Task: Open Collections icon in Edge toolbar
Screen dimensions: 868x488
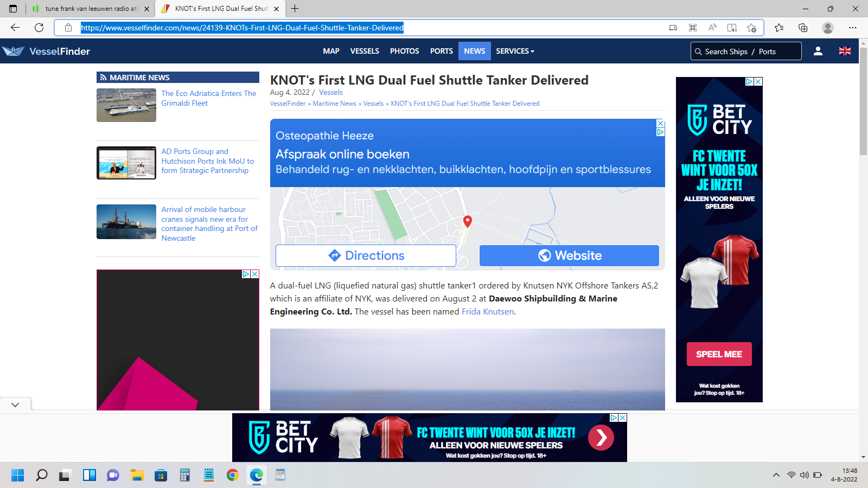Action: tap(803, 28)
